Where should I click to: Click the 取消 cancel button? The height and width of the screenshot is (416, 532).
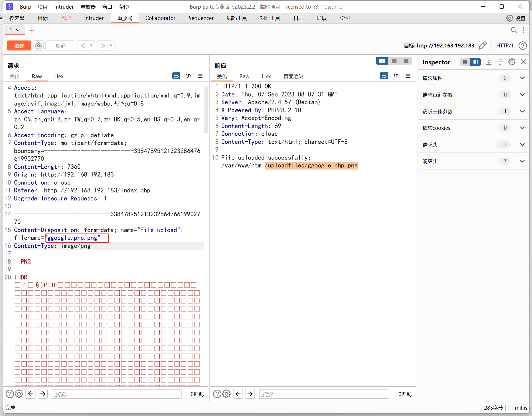(60, 45)
